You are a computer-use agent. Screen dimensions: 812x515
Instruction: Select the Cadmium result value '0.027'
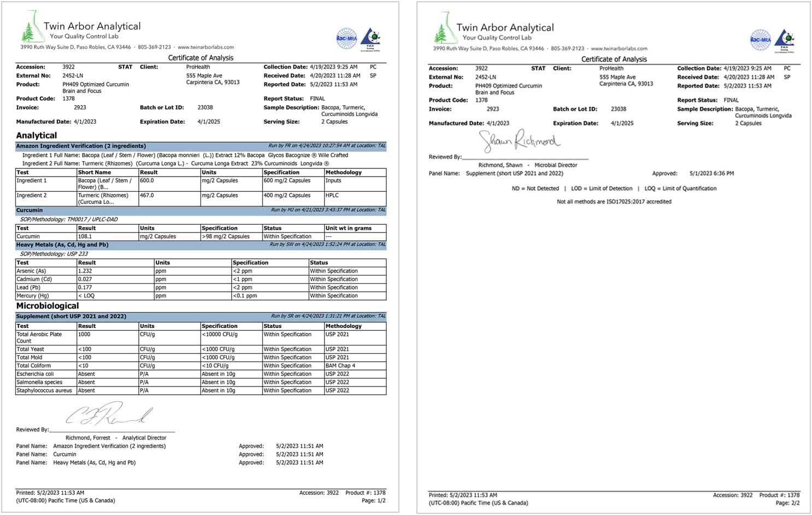point(85,279)
